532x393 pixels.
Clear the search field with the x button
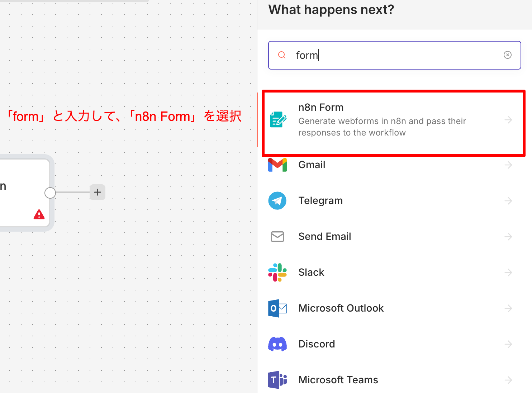pyautogui.click(x=508, y=55)
